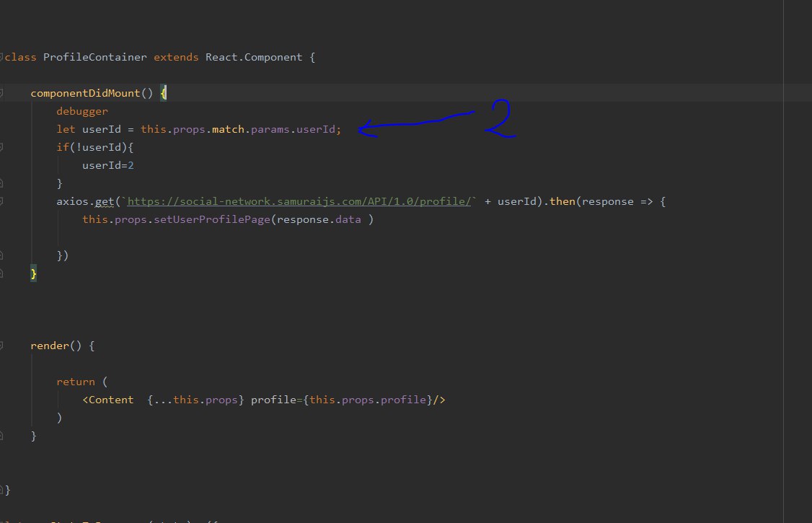This screenshot has width=812, height=523.
Task: Collapse the ProfileContainer class fold marker
Action: (x=1, y=57)
